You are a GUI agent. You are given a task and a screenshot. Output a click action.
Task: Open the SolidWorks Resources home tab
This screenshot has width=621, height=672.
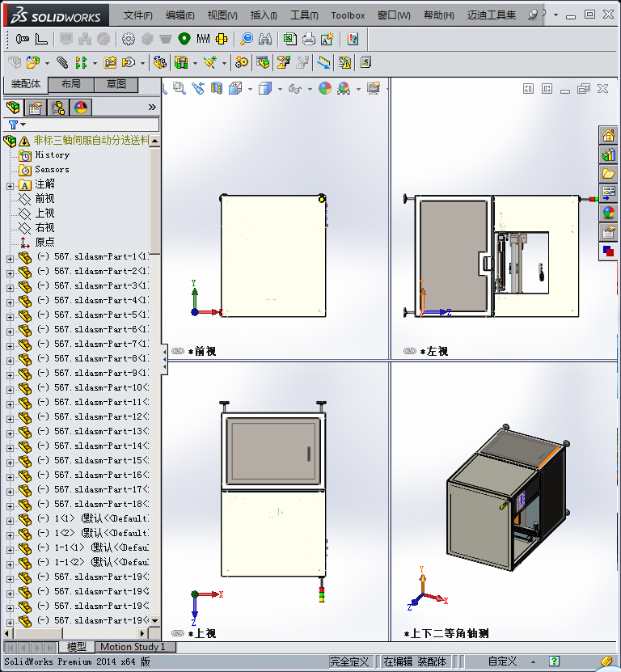608,136
